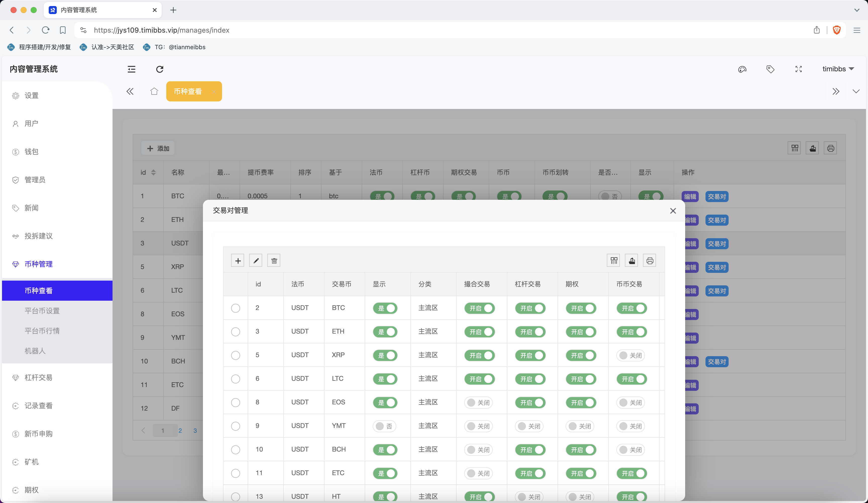Click the pencil edit icon in dialog toolbar
Viewport: 868px width, 503px height.
pyautogui.click(x=256, y=261)
